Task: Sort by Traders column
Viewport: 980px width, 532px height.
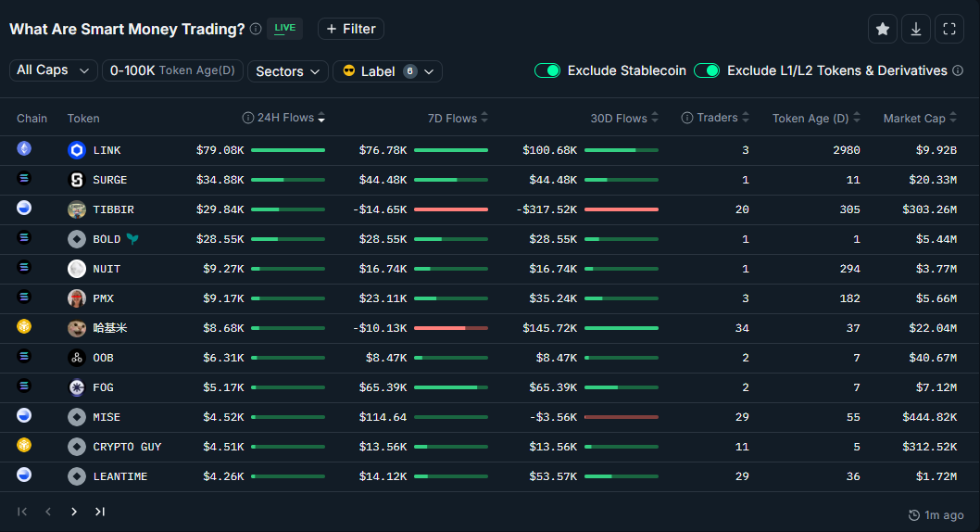Action: click(x=745, y=118)
